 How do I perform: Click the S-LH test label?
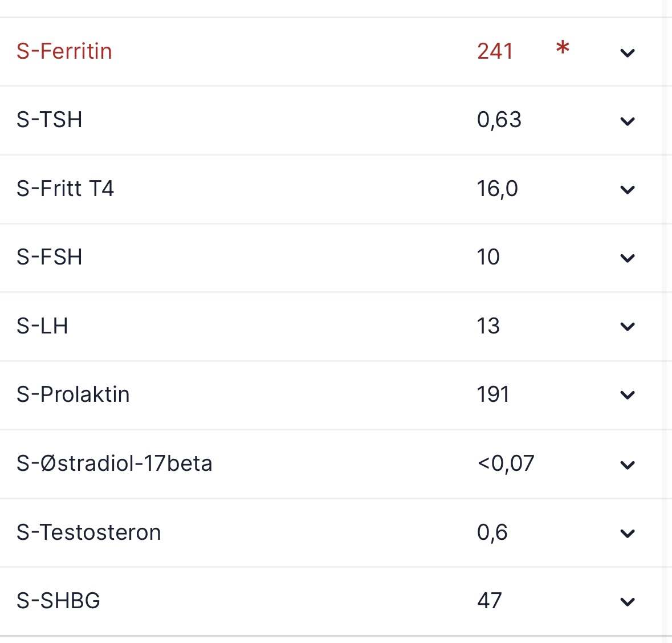click(x=42, y=326)
